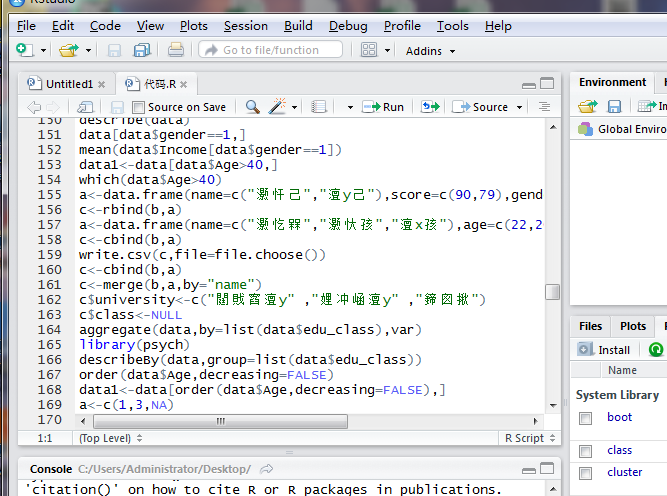Viewport: 667px width, 496px height.
Task: Click the Install packages button
Action: coord(604,350)
